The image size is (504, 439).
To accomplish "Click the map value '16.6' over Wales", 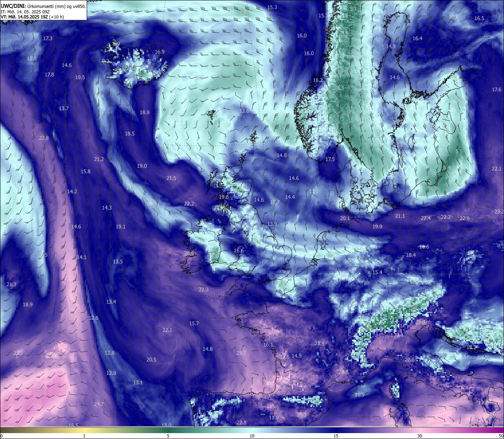I will click(239, 250).
